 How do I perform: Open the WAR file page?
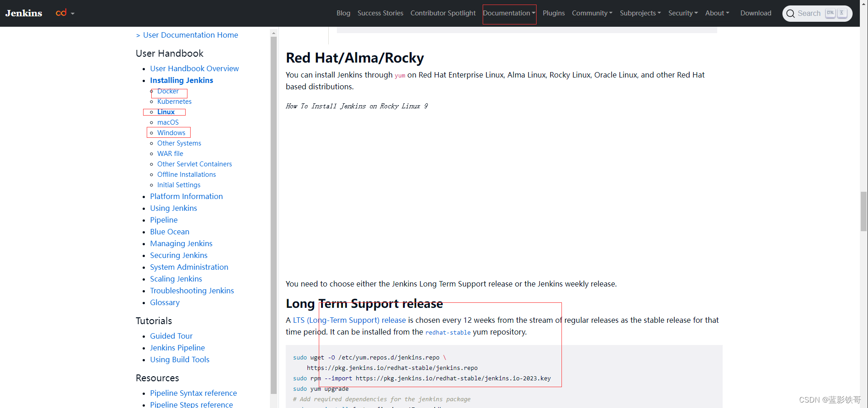click(170, 154)
